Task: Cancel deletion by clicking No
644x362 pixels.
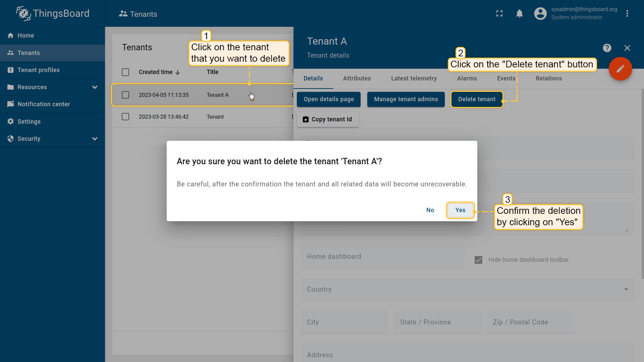Action: point(430,210)
